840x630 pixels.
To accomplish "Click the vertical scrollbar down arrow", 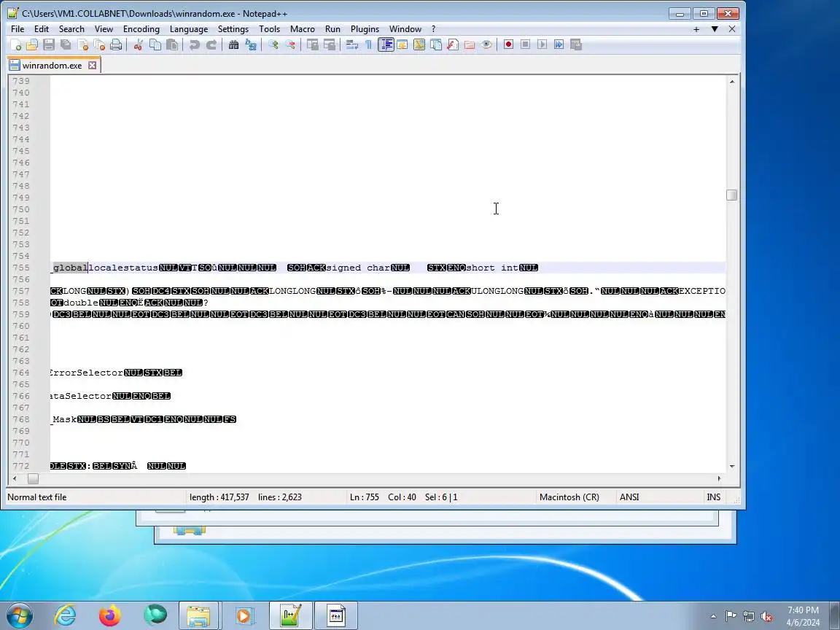I will pyautogui.click(x=732, y=467).
